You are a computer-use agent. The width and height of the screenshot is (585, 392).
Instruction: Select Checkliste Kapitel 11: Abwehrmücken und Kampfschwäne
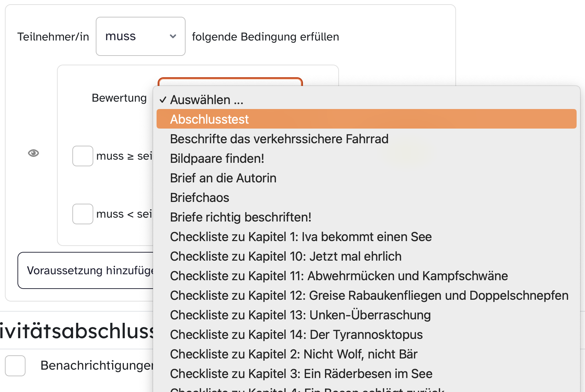coord(339,276)
